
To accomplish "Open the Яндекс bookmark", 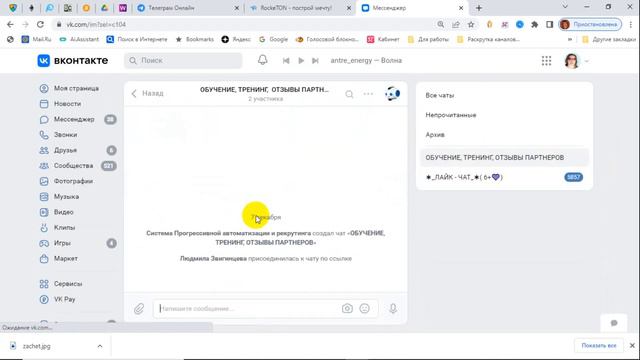I will coord(236,40).
